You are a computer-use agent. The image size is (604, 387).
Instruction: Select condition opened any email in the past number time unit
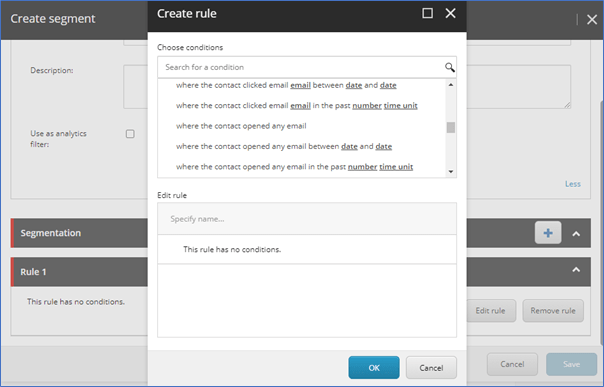click(294, 167)
